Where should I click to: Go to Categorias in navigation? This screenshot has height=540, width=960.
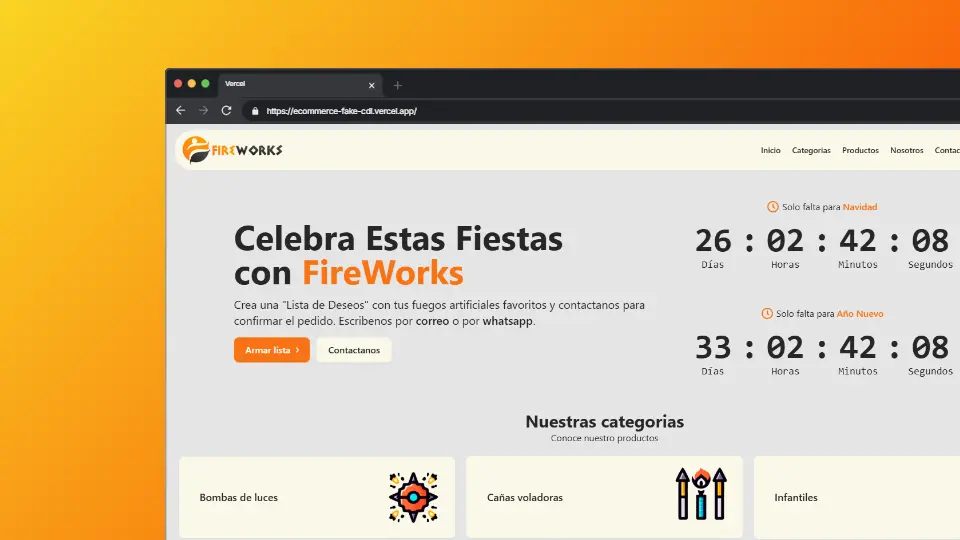pyautogui.click(x=811, y=150)
